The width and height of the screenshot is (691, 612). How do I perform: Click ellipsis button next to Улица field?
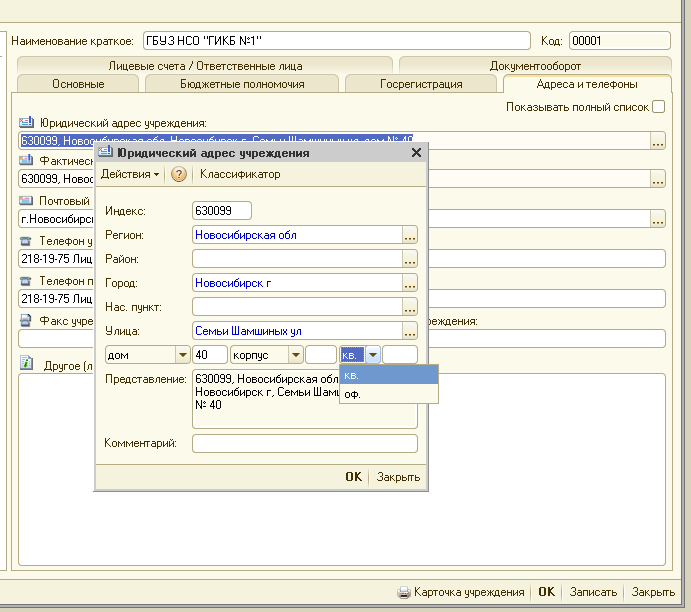click(x=410, y=331)
